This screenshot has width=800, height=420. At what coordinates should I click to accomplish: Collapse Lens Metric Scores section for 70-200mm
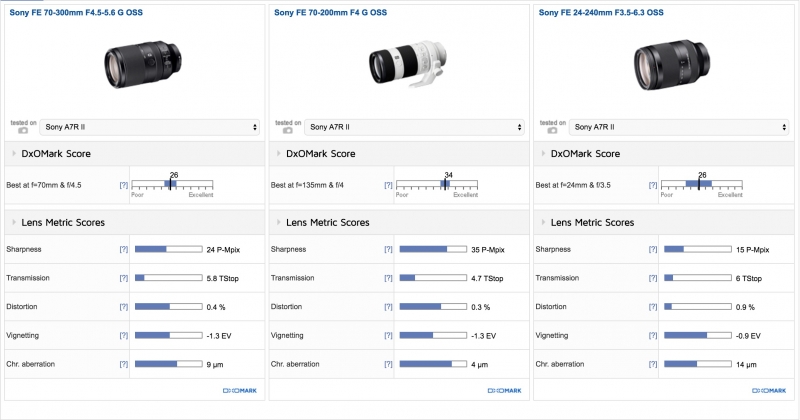(277, 222)
